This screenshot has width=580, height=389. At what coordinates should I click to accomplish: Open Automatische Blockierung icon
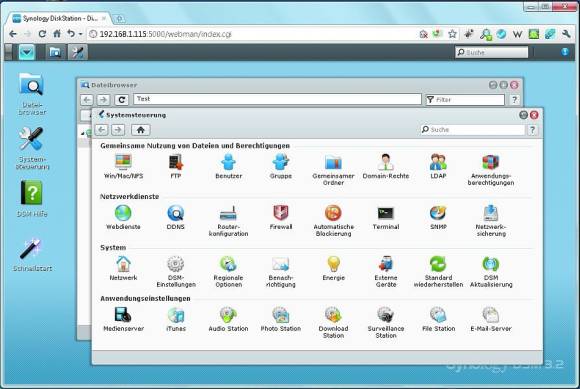(333, 220)
